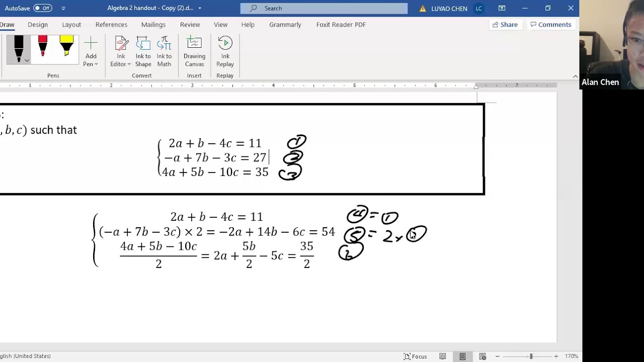Open the Ribbon Display Options
The height and width of the screenshot is (362, 644).
(x=502, y=8)
